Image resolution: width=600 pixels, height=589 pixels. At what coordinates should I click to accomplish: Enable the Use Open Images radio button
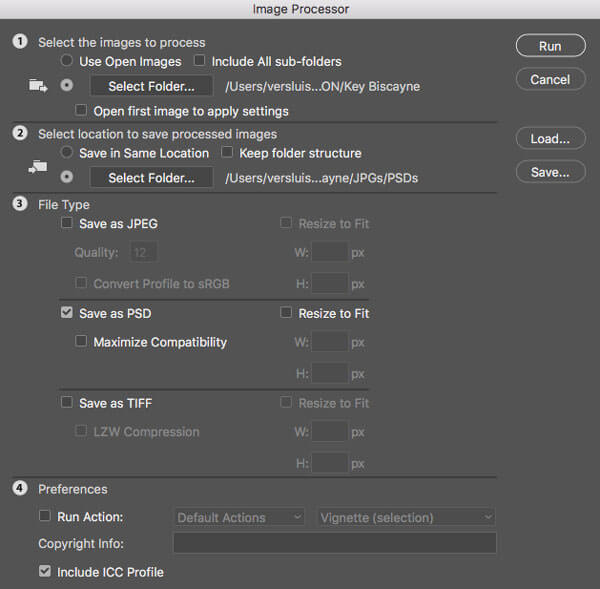tap(67, 62)
